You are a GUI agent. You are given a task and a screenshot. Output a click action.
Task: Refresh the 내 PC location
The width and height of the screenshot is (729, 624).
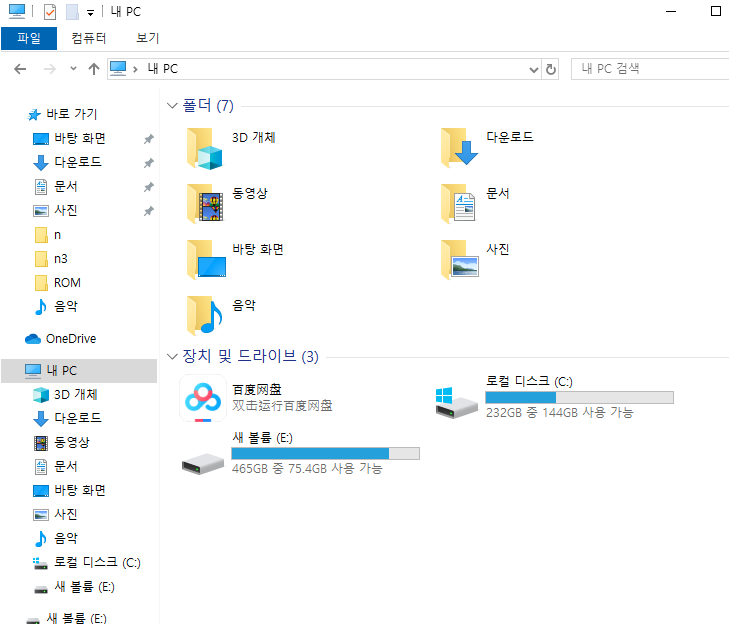coord(550,69)
